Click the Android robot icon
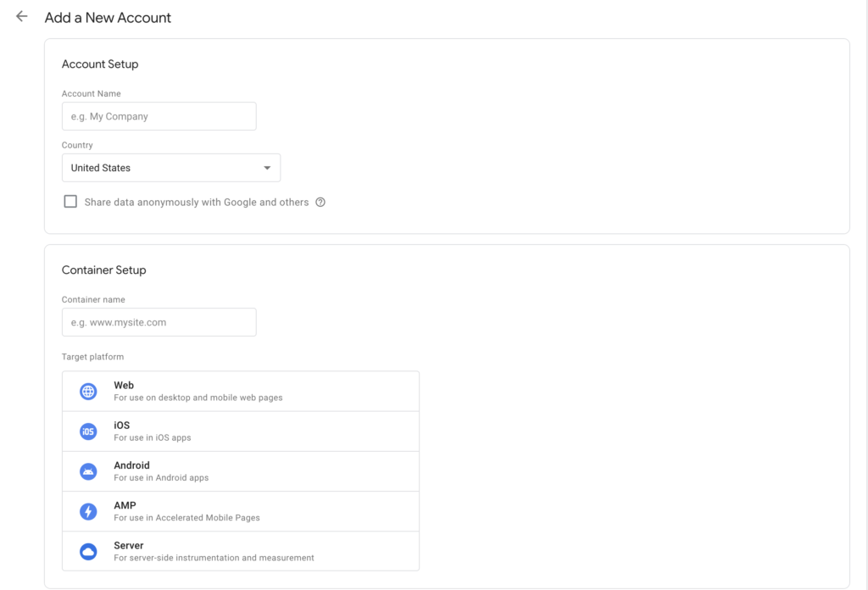This screenshot has height=590, width=868. pyautogui.click(x=87, y=470)
